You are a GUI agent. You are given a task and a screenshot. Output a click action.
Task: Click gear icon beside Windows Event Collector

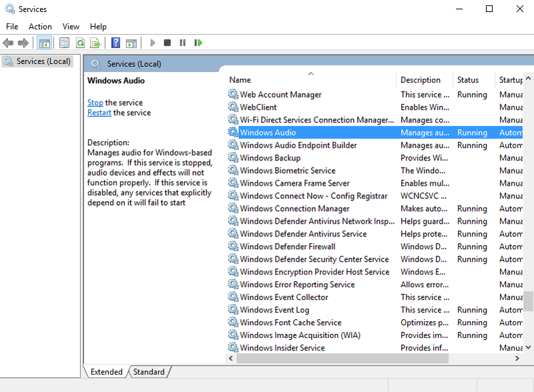pos(233,297)
